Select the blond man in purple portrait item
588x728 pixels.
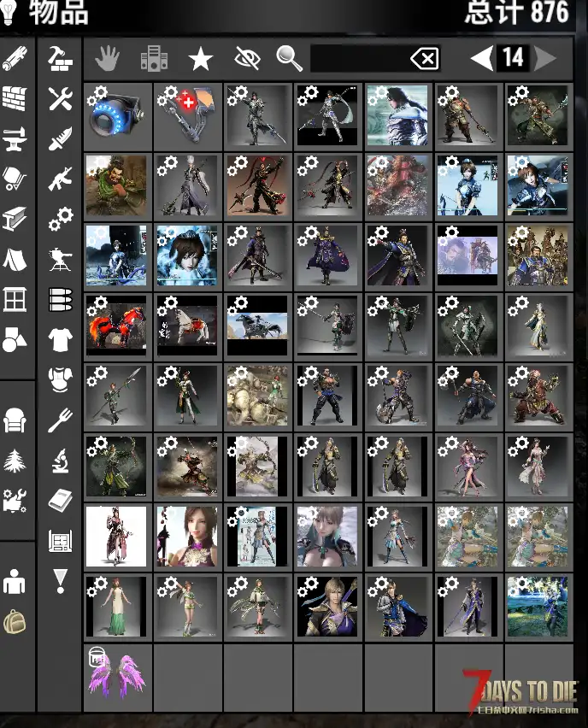coord(328,608)
